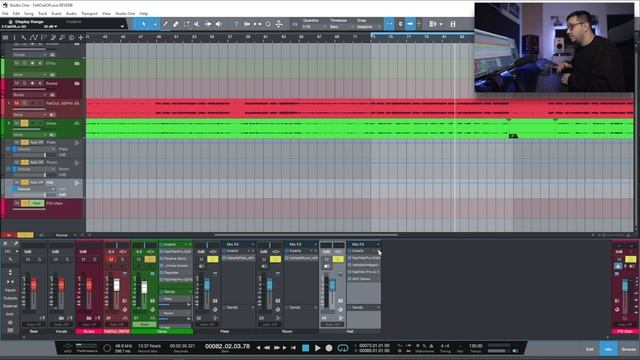Click the add track plus icon

(81, 37)
